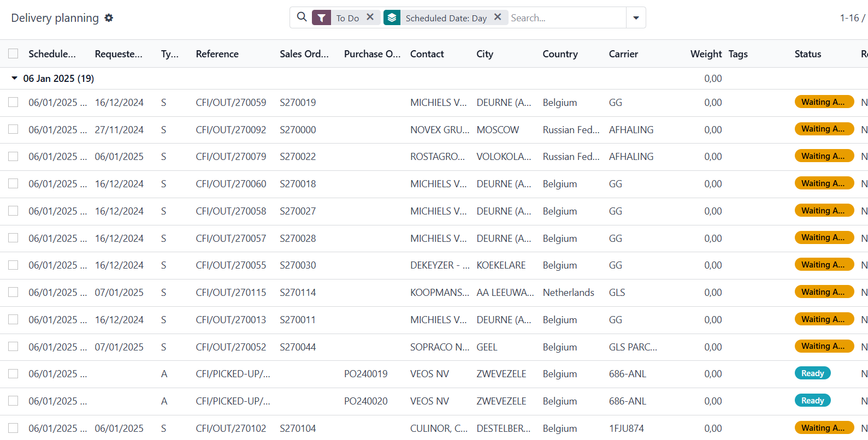Collapse the 06 Jan 2025 group
This screenshot has width=868, height=440.
tap(15, 79)
